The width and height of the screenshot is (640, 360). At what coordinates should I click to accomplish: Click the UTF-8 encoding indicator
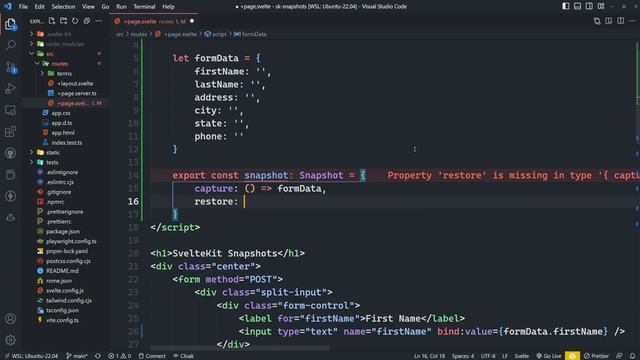(x=488, y=356)
